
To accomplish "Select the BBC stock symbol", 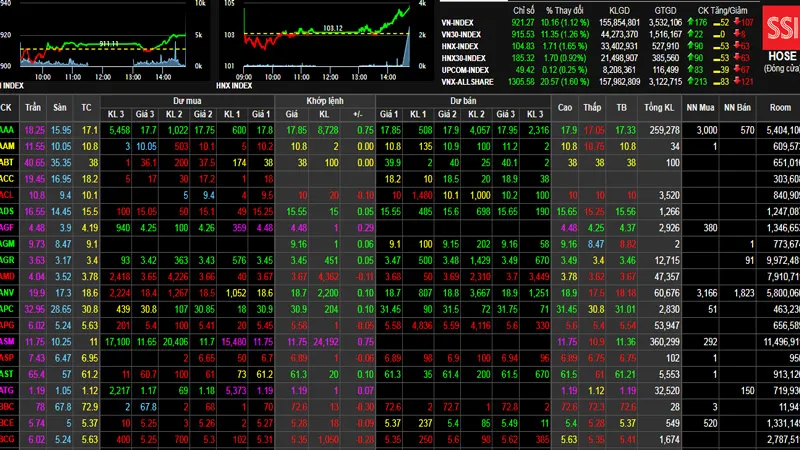I will (7, 407).
